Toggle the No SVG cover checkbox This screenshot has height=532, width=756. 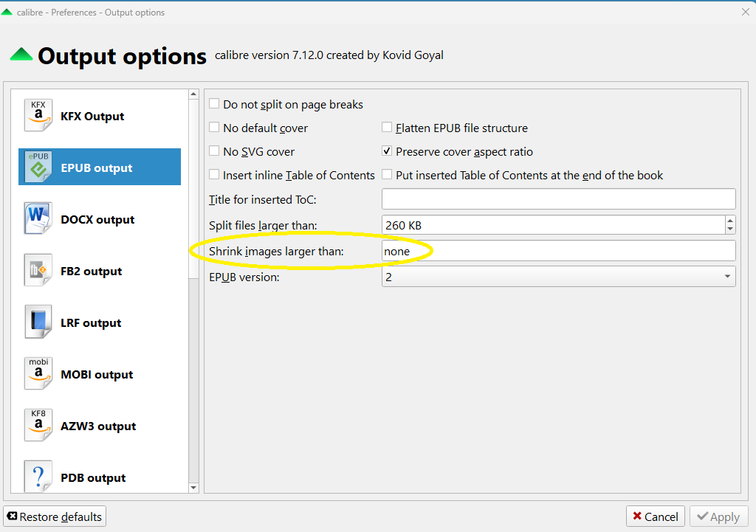pos(214,151)
